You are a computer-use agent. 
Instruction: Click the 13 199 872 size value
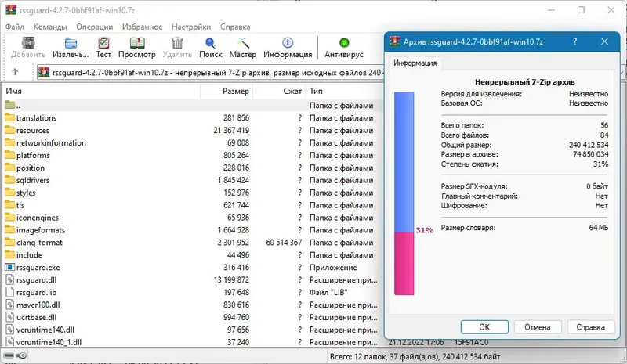(x=231, y=279)
